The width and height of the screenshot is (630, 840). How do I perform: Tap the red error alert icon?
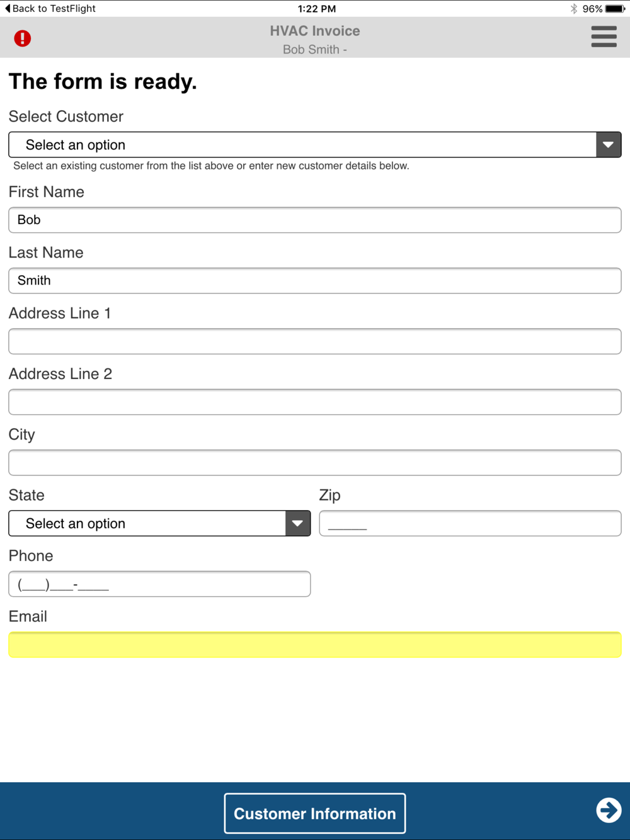point(23,38)
